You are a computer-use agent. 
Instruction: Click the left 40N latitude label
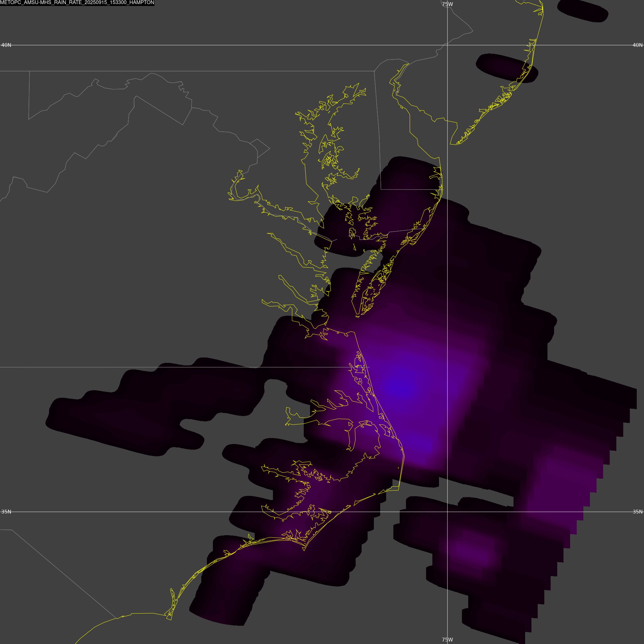(6, 45)
